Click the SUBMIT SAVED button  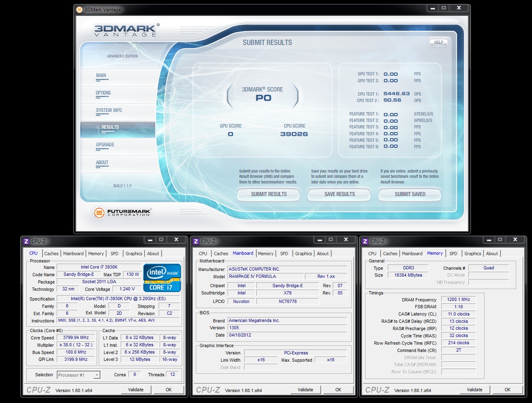click(410, 194)
